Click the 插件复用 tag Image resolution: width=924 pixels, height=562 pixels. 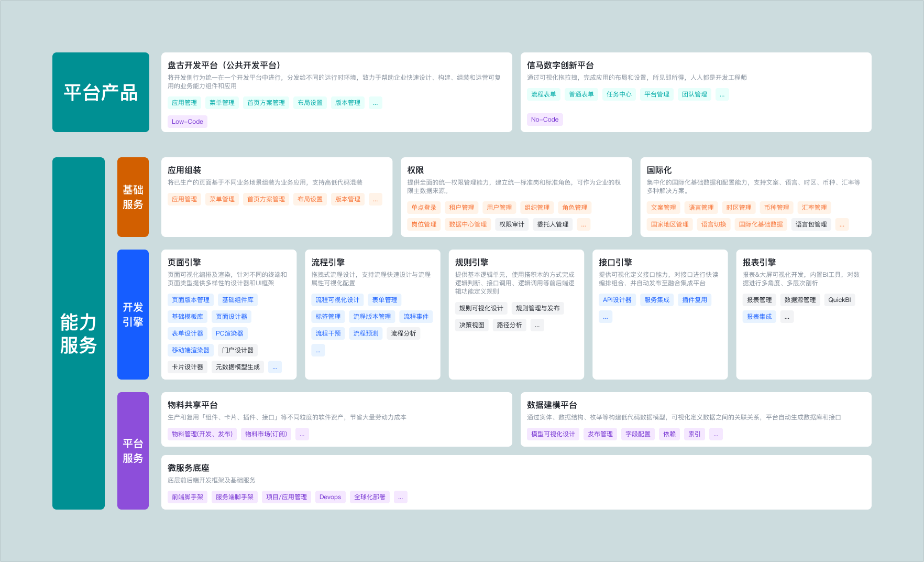click(x=695, y=300)
